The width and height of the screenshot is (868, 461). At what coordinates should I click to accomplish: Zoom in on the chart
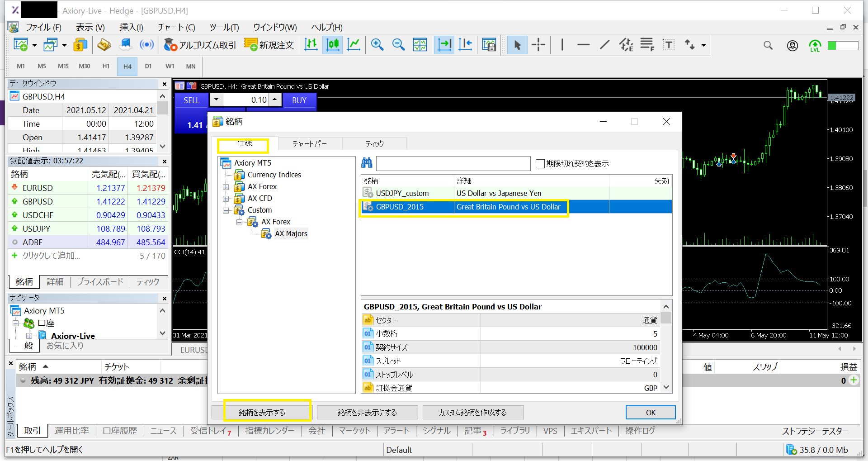[377, 45]
